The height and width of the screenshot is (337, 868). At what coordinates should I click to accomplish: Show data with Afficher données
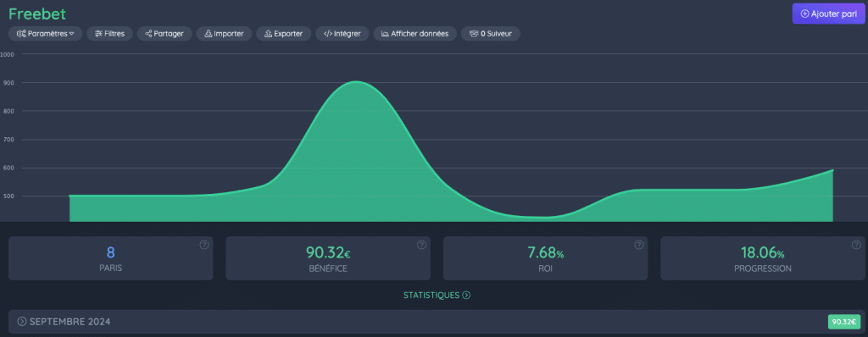point(415,34)
